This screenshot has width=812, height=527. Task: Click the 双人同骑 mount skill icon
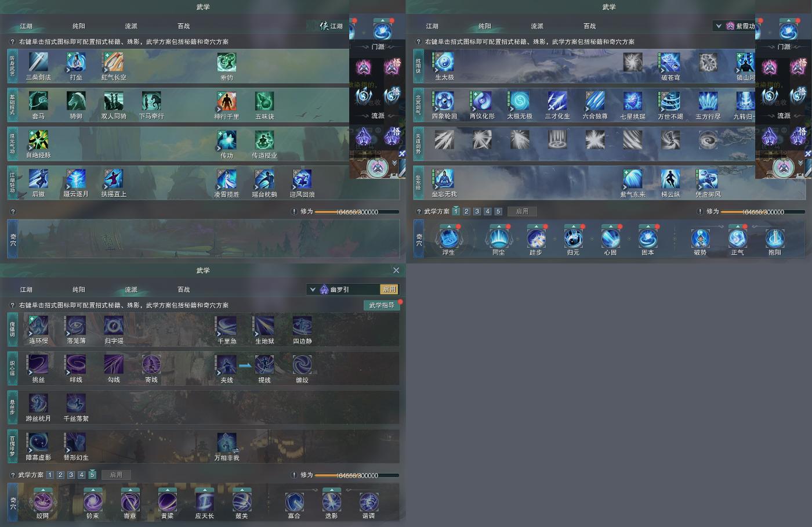click(x=114, y=102)
